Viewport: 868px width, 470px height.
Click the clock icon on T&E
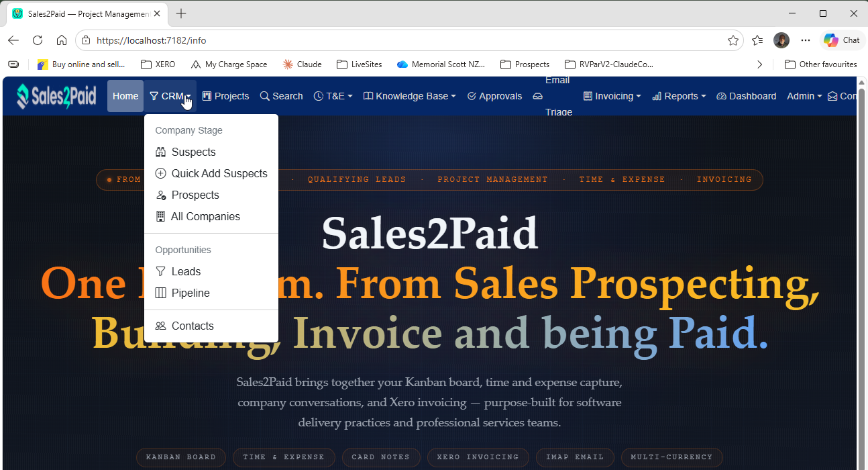pos(319,96)
